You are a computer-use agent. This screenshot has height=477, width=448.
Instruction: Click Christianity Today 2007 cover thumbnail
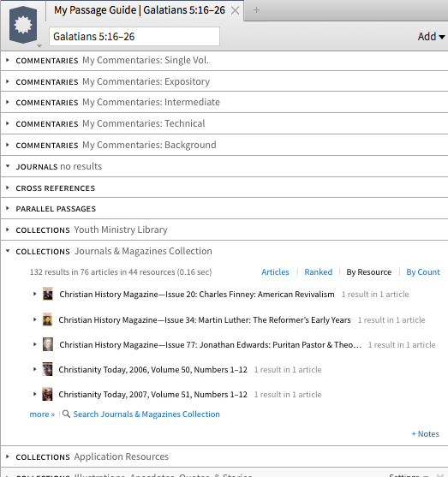coord(47,394)
